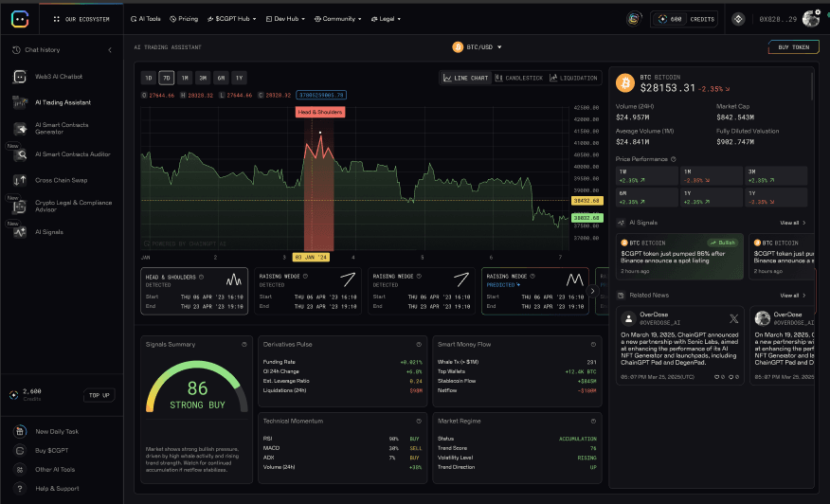Switch to the Line Chart view

click(x=466, y=78)
